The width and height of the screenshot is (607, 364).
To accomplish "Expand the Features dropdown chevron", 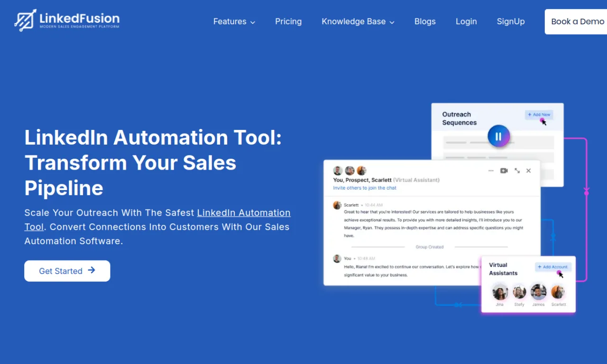I will [253, 22].
